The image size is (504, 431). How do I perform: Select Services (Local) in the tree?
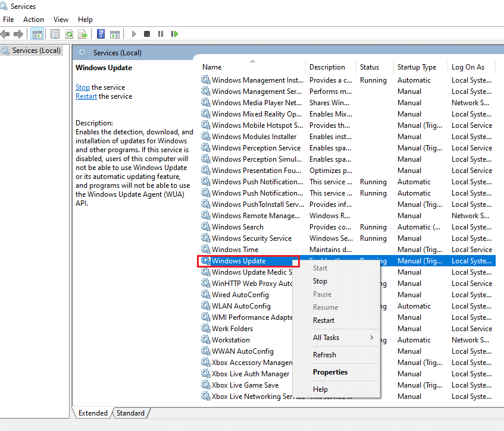(x=36, y=51)
